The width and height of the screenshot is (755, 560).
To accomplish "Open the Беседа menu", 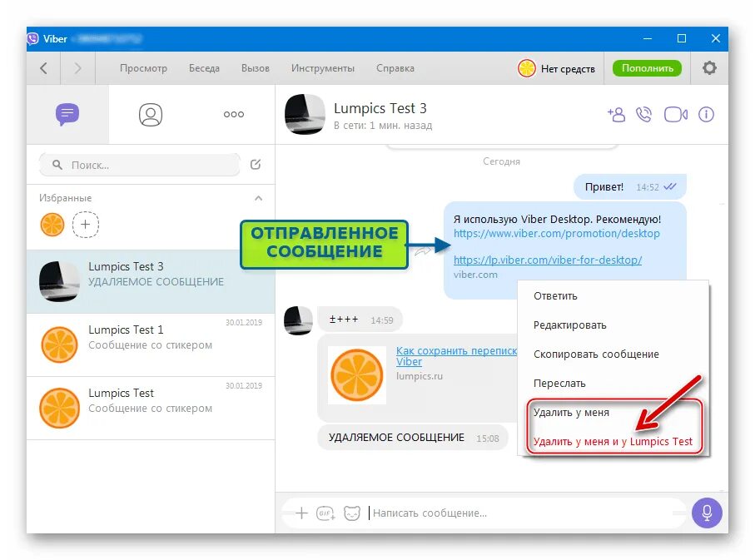I will [204, 68].
